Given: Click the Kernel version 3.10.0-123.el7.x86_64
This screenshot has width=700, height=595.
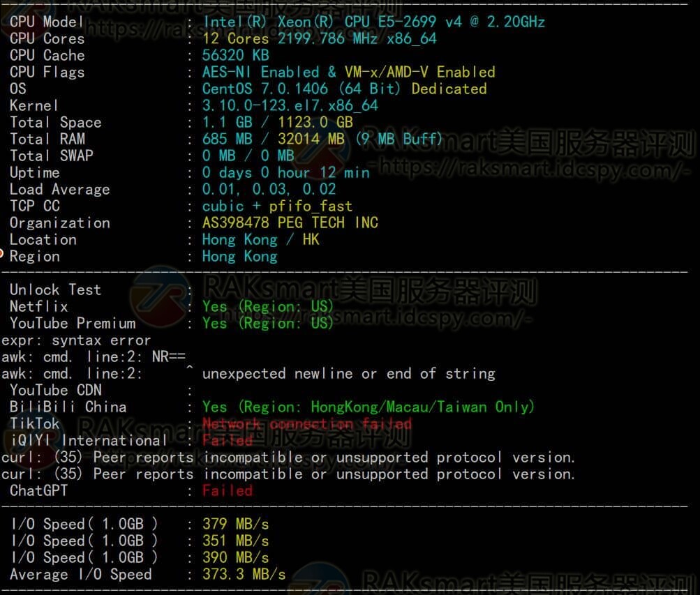Looking at the screenshot, I should tap(290, 105).
